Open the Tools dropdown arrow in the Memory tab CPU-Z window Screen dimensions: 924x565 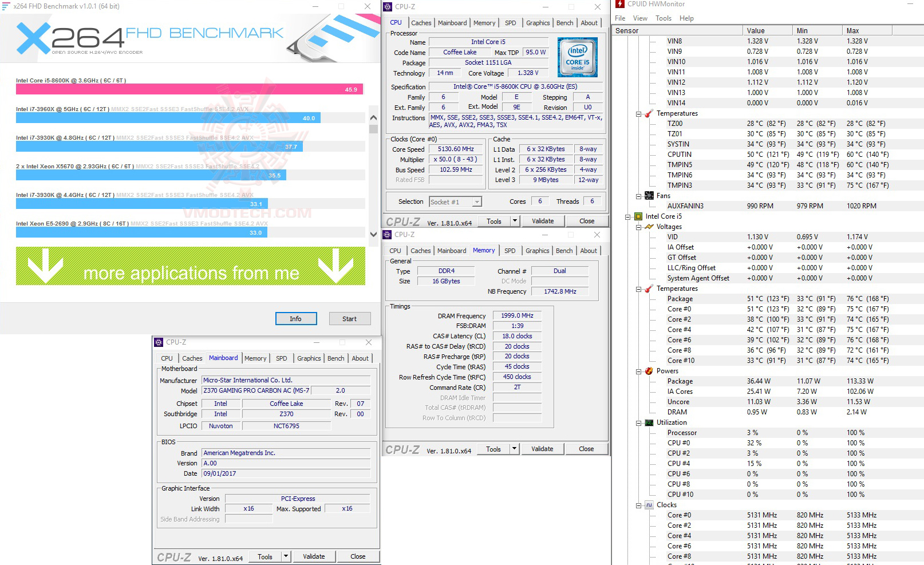coord(515,449)
